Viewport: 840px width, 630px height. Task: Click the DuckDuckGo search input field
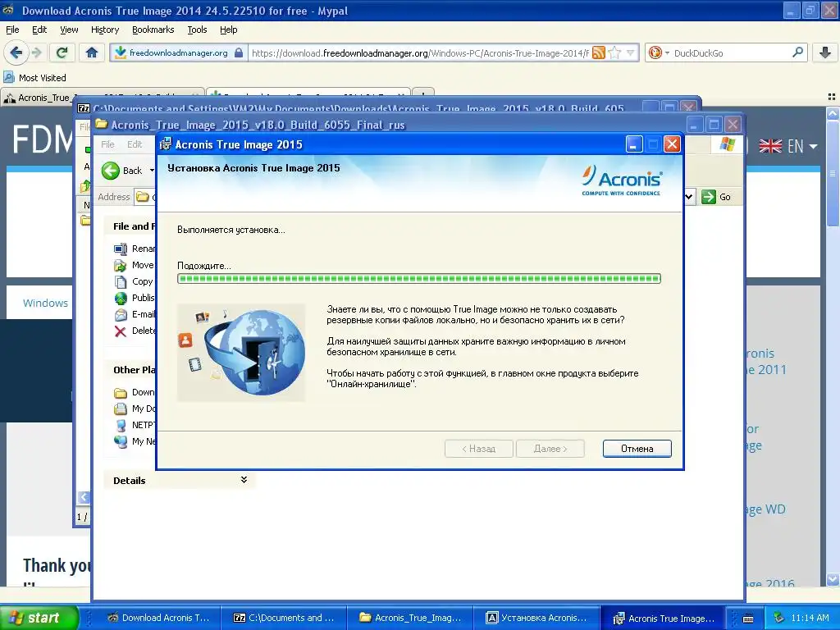[x=729, y=53]
